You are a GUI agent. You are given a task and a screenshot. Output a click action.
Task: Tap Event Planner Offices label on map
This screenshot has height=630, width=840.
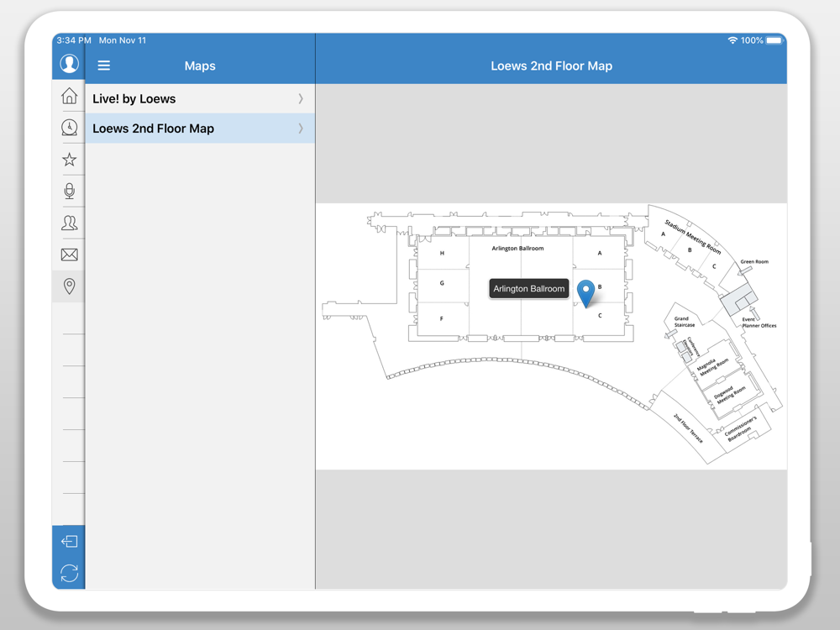(759, 323)
